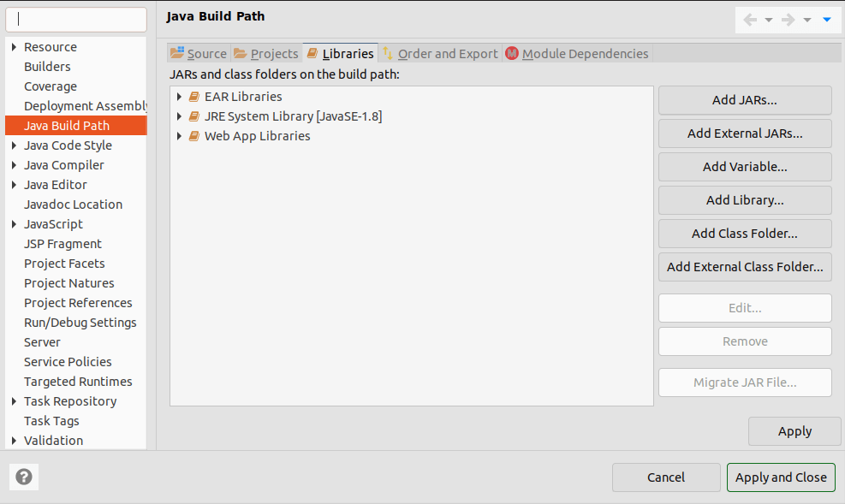Click the book icon on Libraries tab
The width and height of the screenshot is (845, 504).
(x=313, y=52)
